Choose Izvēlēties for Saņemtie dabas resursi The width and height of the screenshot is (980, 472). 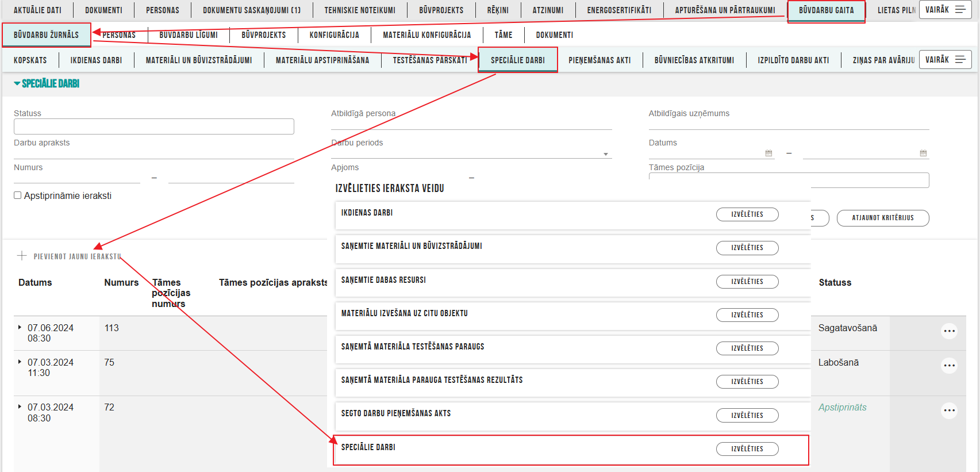(747, 282)
